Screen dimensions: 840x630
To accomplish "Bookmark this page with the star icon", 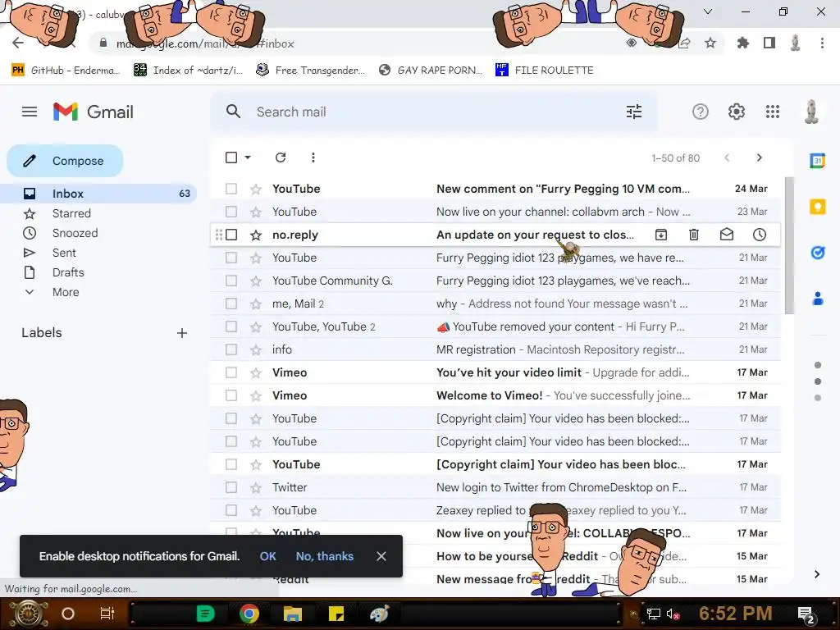I will click(x=710, y=43).
